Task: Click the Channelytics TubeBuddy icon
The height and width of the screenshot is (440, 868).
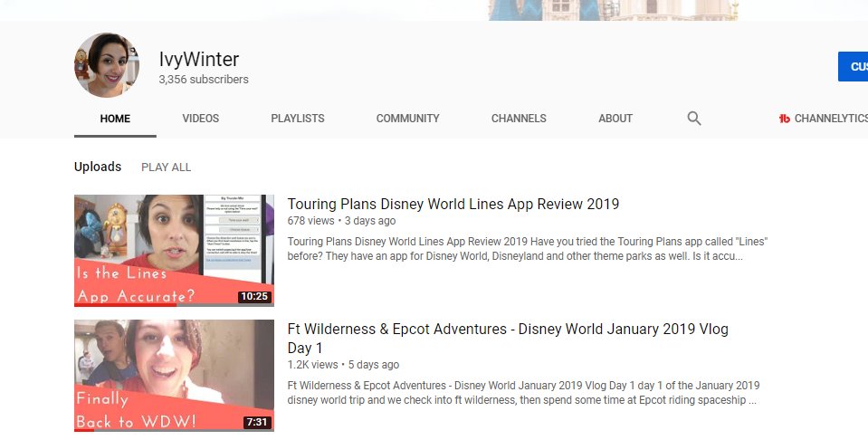Action: pyautogui.click(x=785, y=119)
